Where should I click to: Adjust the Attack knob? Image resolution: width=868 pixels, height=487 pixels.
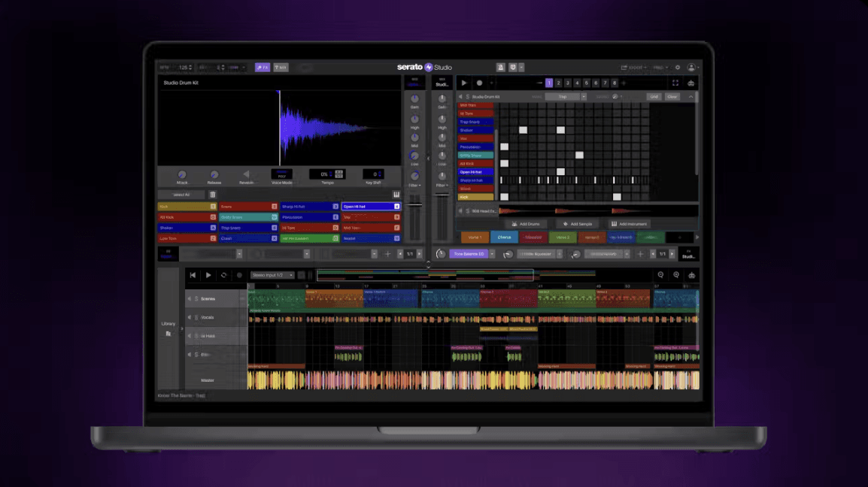[181, 175]
